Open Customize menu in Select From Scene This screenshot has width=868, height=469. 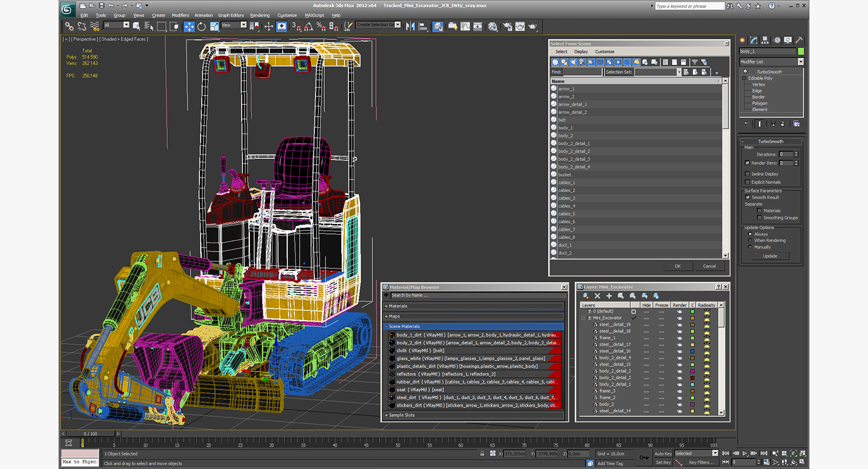pyautogui.click(x=605, y=52)
